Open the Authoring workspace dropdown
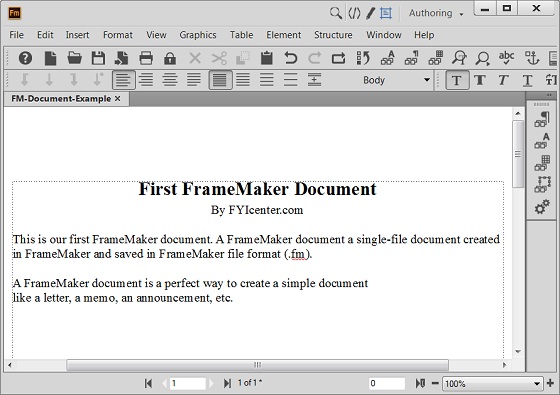The width and height of the screenshot is (560, 395). (436, 13)
